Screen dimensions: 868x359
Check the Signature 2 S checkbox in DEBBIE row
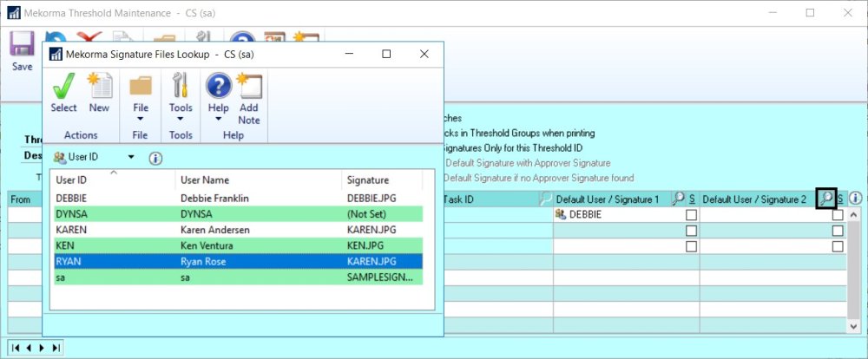(838, 215)
